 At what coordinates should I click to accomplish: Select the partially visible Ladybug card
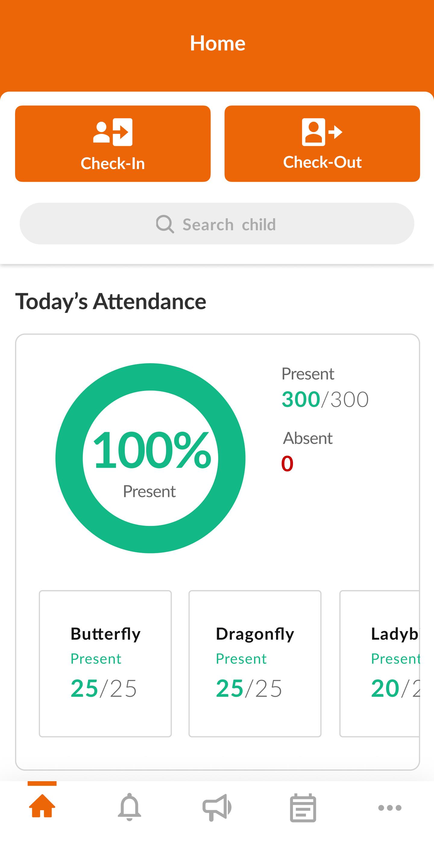(380, 663)
